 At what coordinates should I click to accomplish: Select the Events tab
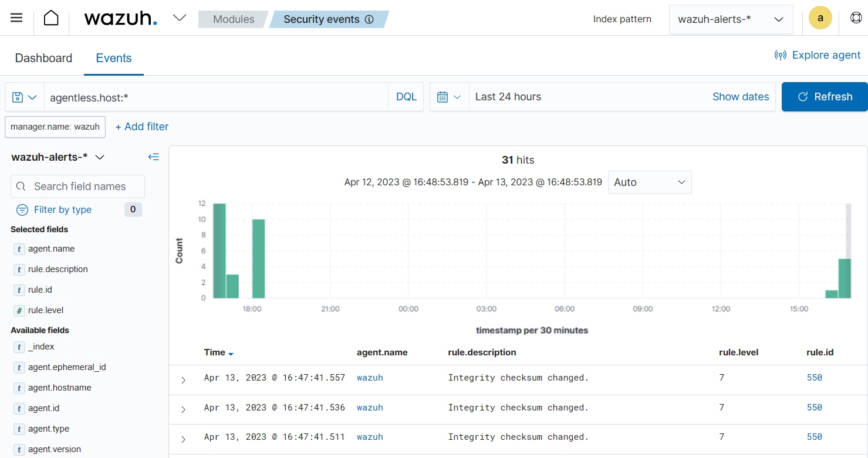click(114, 58)
